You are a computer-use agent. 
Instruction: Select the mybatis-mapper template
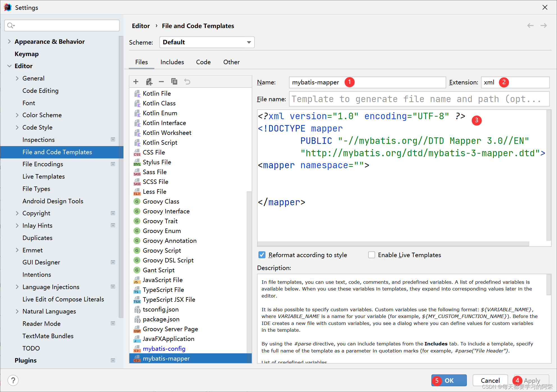pyautogui.click(x=191, y=358)
